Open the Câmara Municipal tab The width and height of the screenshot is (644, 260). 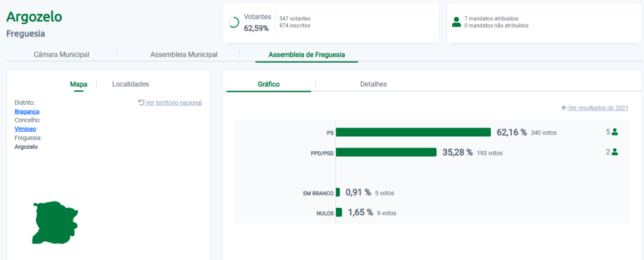click(61, 55)
